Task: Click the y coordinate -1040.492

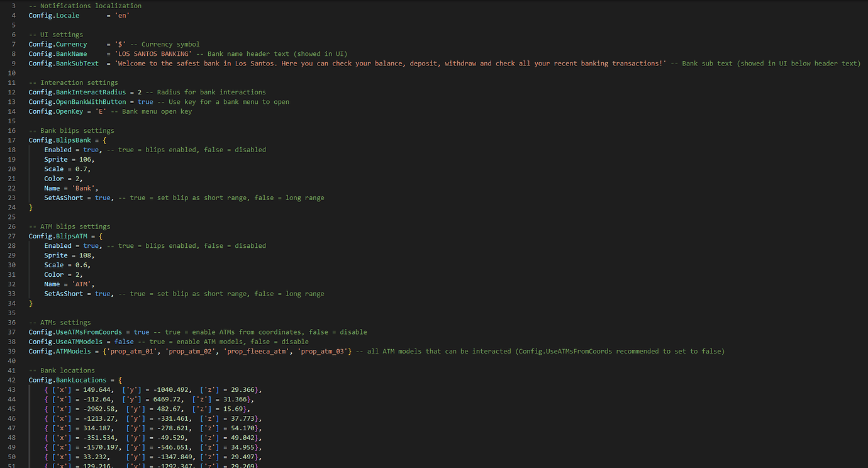Action: [170, 389]
